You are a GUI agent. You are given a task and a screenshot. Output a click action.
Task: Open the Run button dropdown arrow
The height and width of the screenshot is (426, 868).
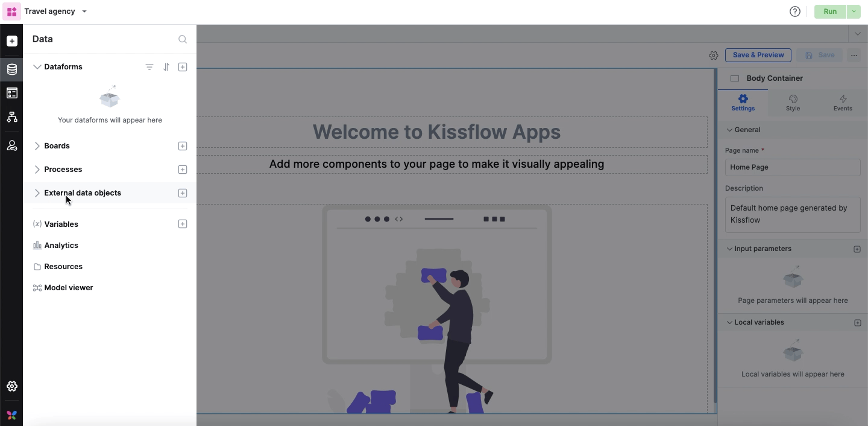(x=854, y=11)
